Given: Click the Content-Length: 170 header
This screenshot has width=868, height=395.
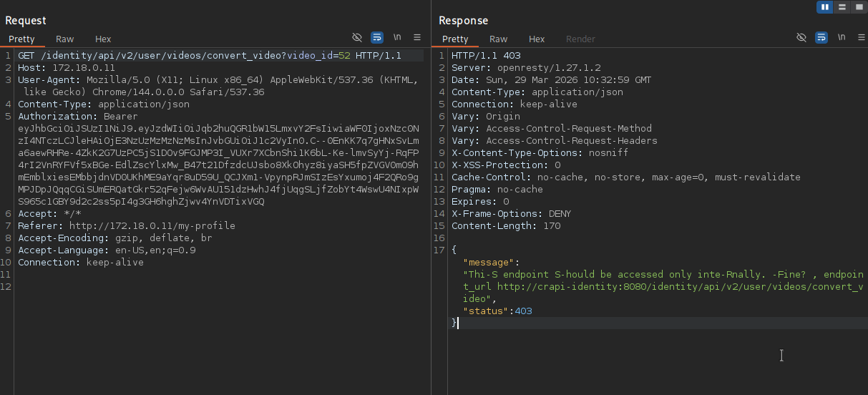Looking at the screenshot, I should pyautogui.click(x=506, y=225).
